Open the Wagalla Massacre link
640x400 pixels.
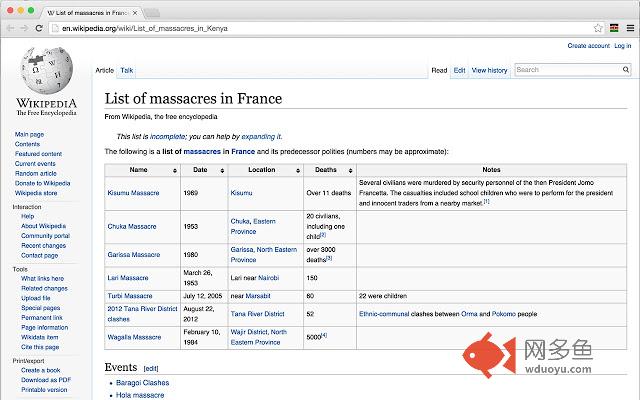(134, 337)
